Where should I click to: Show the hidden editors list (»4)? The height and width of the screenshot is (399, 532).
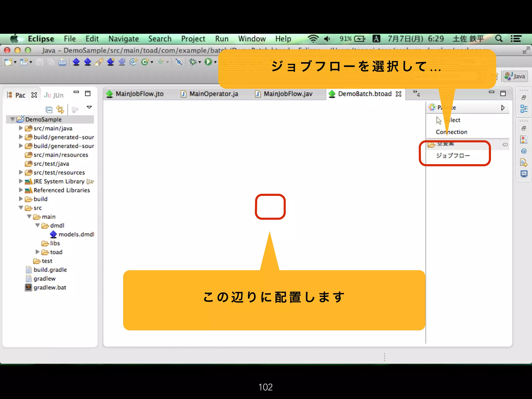tap(416, 94)
